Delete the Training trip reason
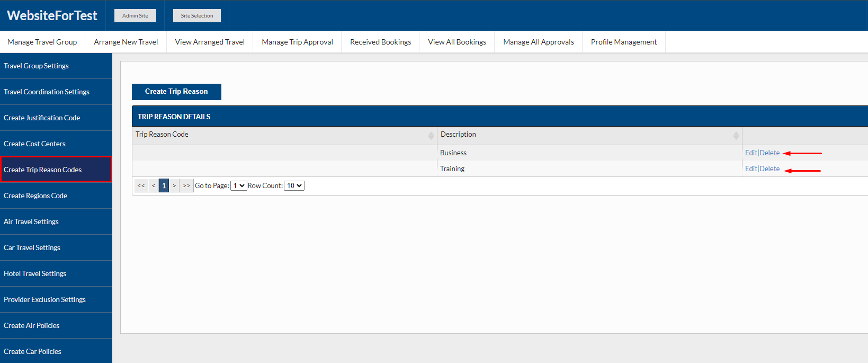Viewport: 868px width, 363px height. point(769,169)
